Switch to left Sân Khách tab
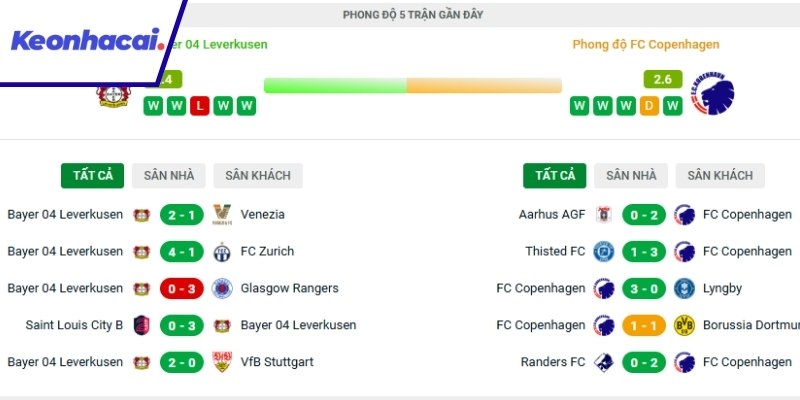The width and height of the screenshot is (800, 400). pyautogui.click(x=258, y=175)
